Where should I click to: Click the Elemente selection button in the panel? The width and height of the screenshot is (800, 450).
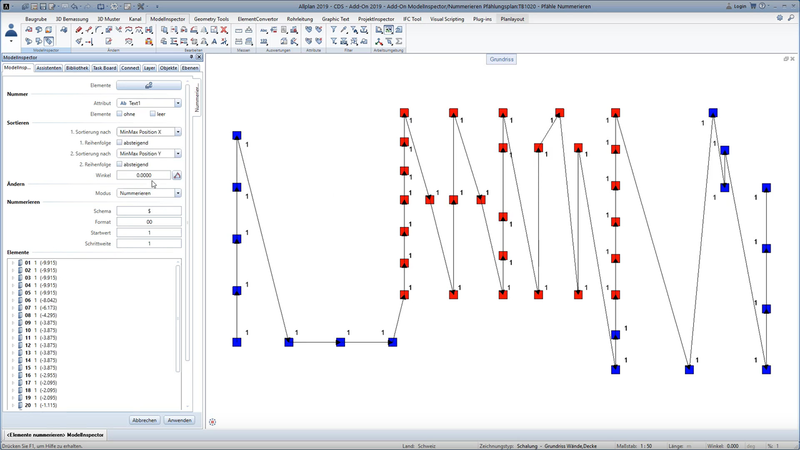149,86
